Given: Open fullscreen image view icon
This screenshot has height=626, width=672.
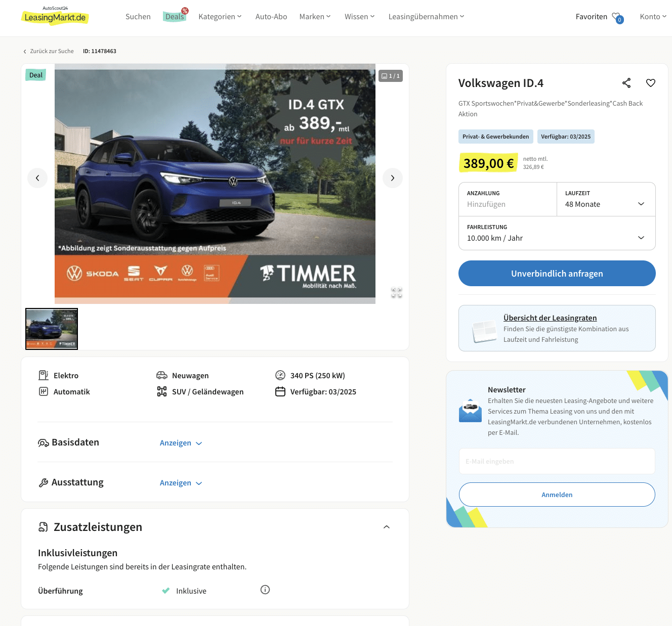Looking at the screenshot, I should pos(396,292).
